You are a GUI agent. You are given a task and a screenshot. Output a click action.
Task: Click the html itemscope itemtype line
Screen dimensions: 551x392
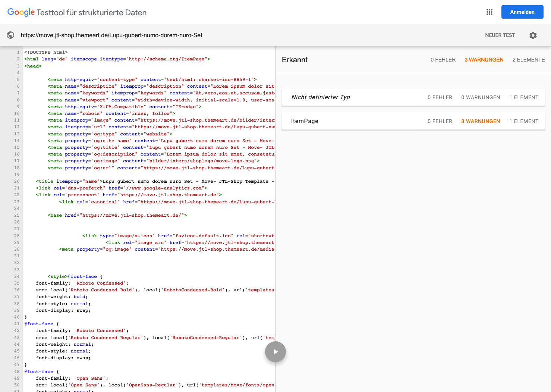(x=117, y=59)
